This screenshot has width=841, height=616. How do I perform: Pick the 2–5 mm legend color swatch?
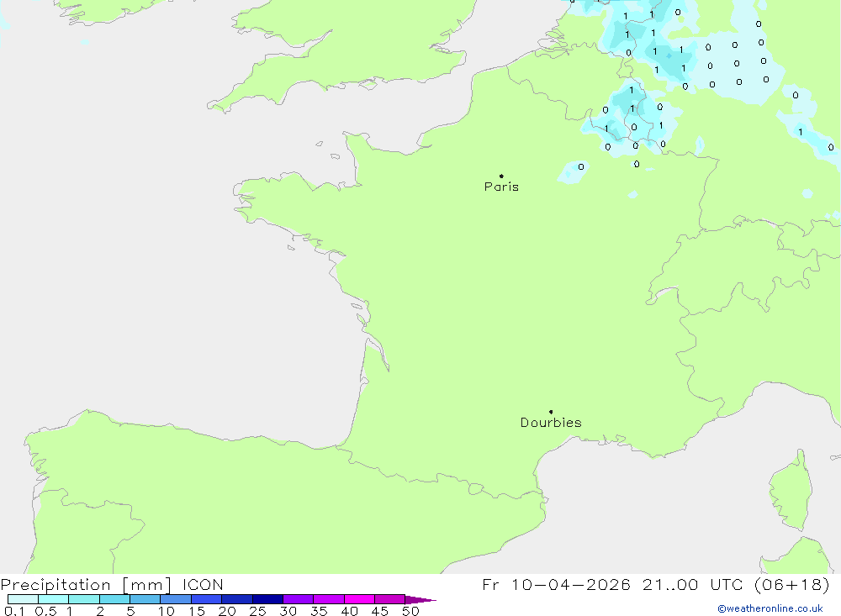pos(114,599)
